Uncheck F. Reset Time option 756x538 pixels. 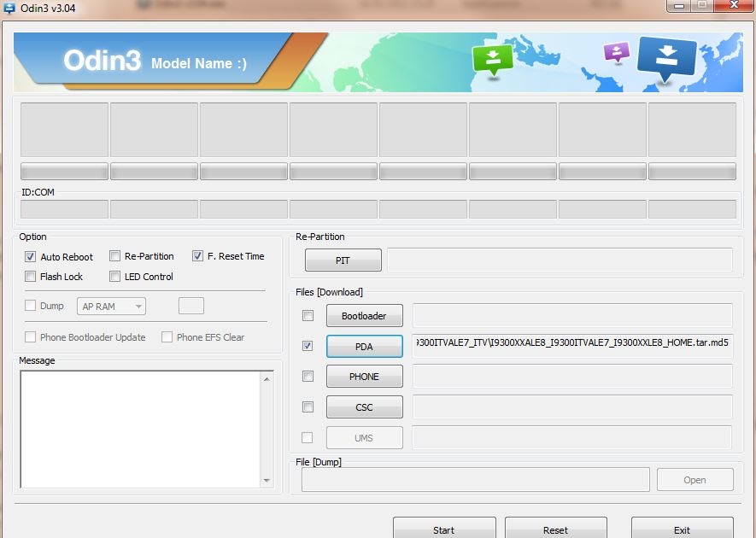click(197, 256)
